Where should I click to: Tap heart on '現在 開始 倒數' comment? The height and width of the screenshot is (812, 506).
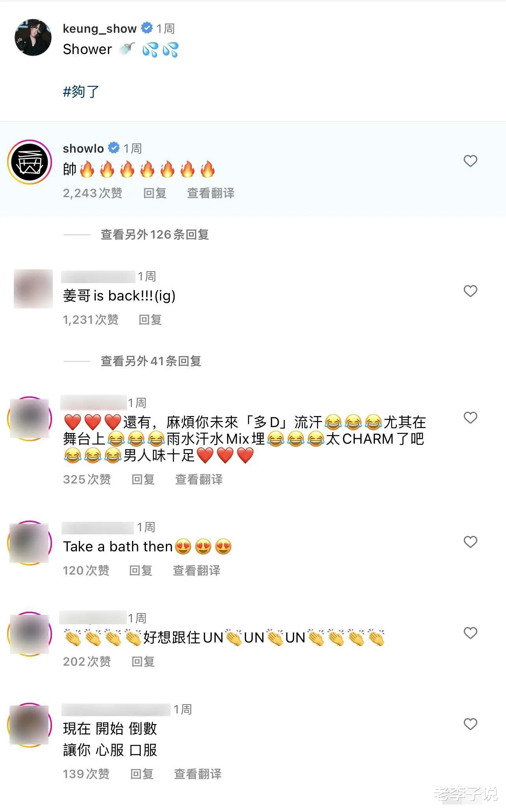coord(470,724)
